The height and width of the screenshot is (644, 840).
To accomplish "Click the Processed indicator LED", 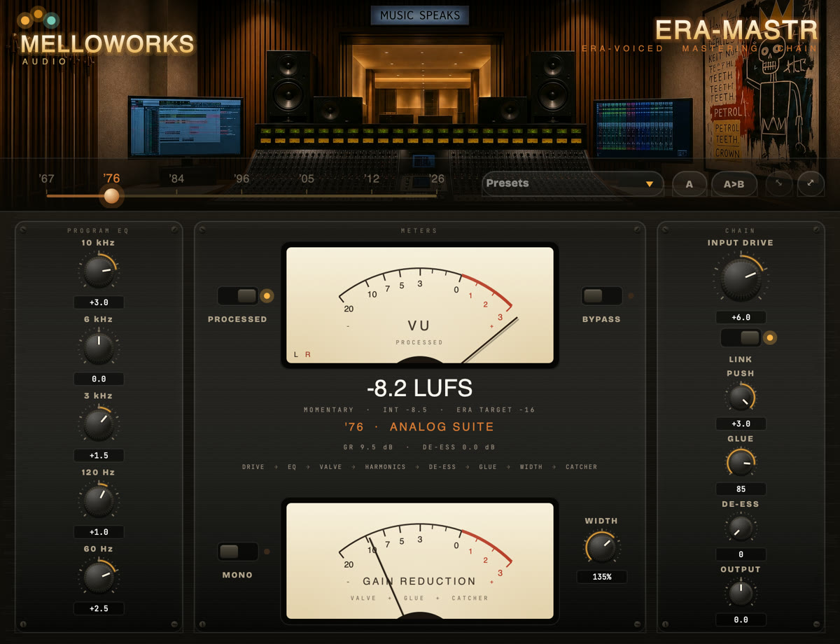I will click(x=267, y=296).
